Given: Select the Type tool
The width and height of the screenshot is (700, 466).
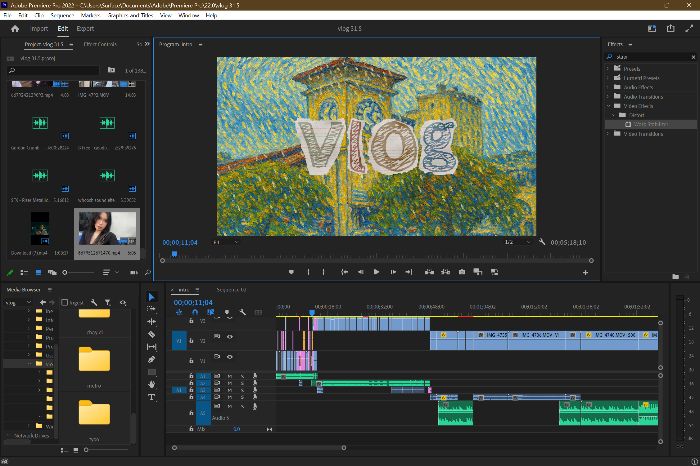Looking at the screenshot, I should pyautogui.click(x=151, y=397).
